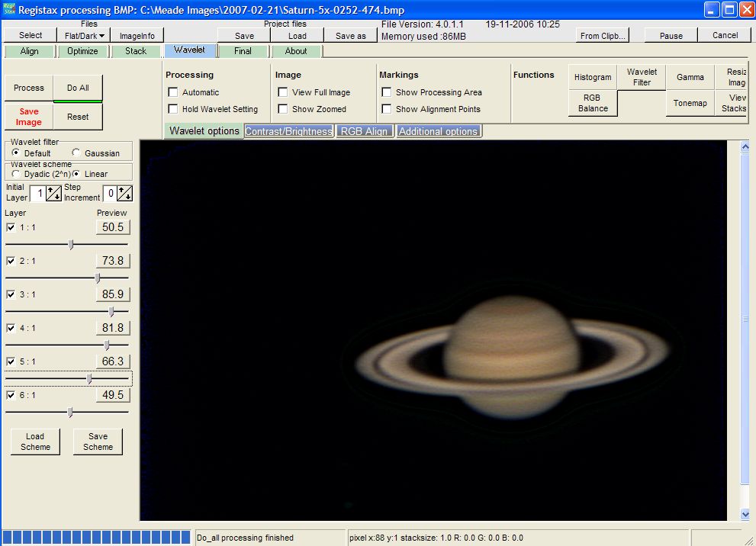Uncheck layer 3:1 checkbox
The height and width of the screenshot is (546, 756).
point(11,294)
